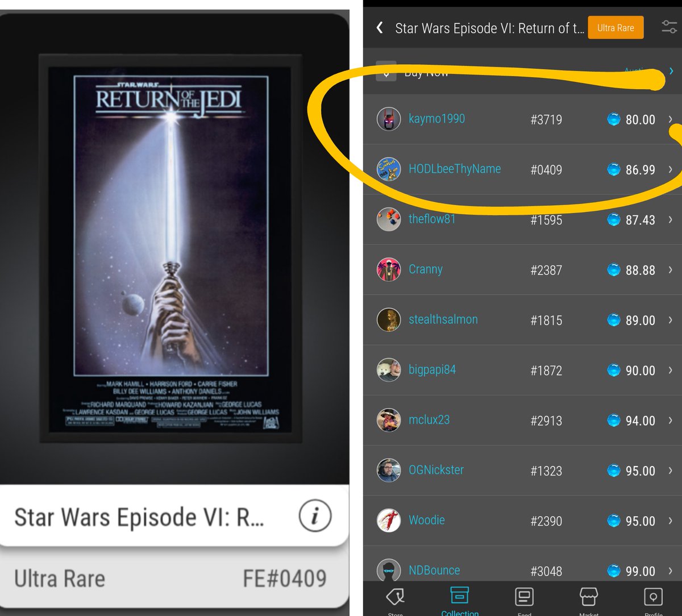Expand NDBounce's listing chevron
Image resolution: width=682 pixels, height=616 pixels.
tap(671, 571)
